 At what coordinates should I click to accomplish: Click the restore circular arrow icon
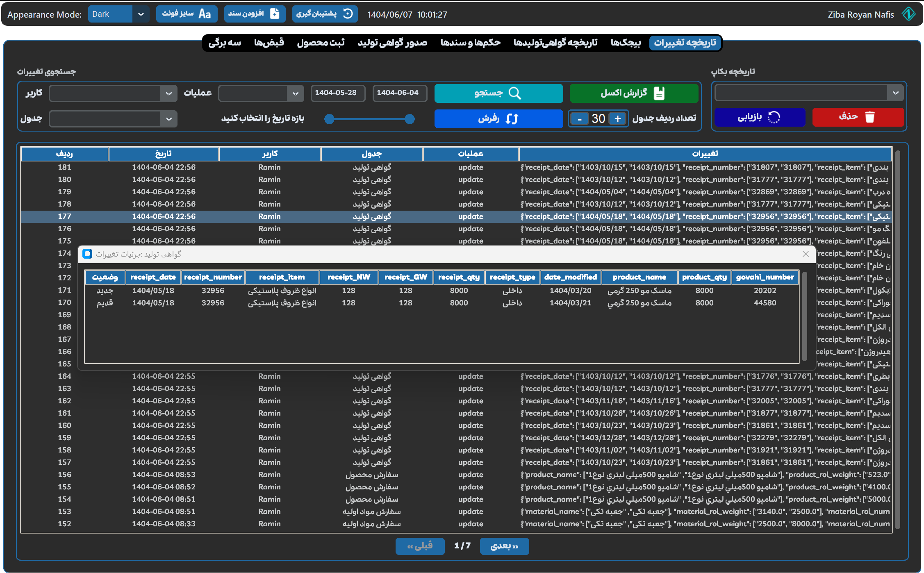[774, 118]
